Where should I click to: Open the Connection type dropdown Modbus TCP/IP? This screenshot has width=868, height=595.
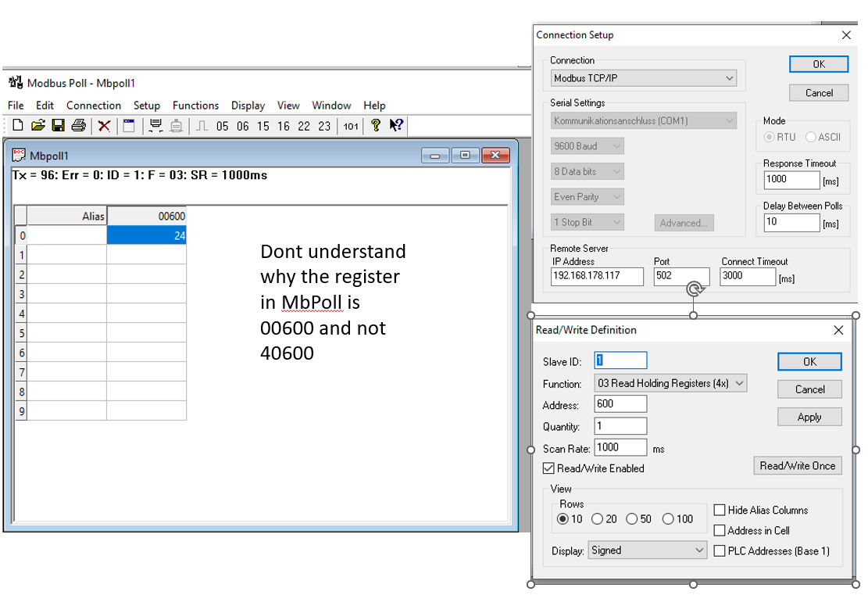point(644,78)
